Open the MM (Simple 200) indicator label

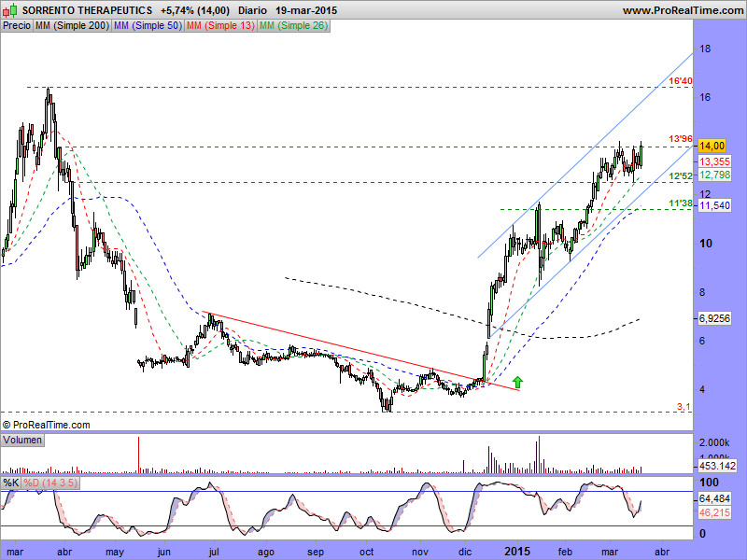(x=73, y=26)
